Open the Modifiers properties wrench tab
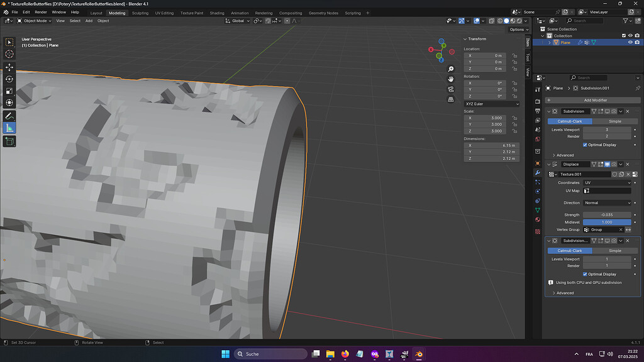Viewport: 644px width, 362px height. 538,173
